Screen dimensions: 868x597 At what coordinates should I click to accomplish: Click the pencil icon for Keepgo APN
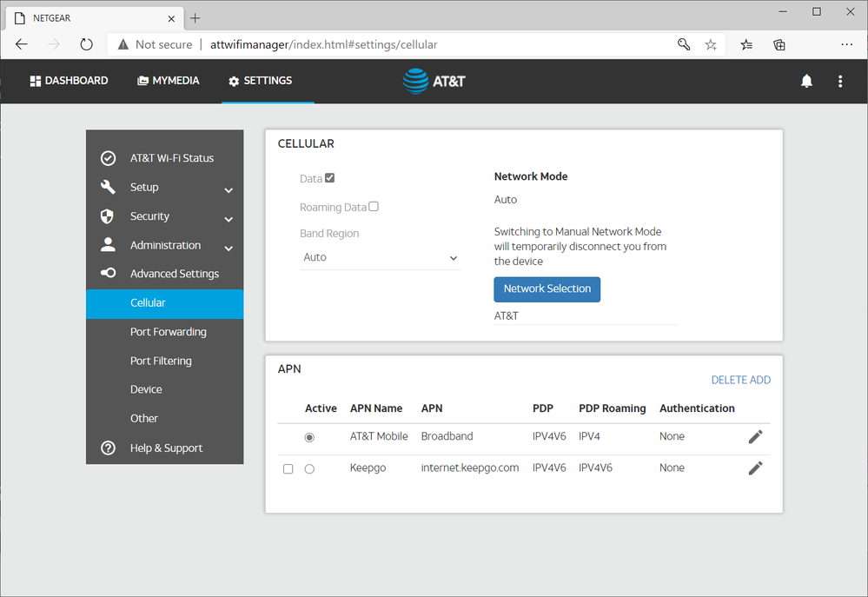click(x=755, y=468)
